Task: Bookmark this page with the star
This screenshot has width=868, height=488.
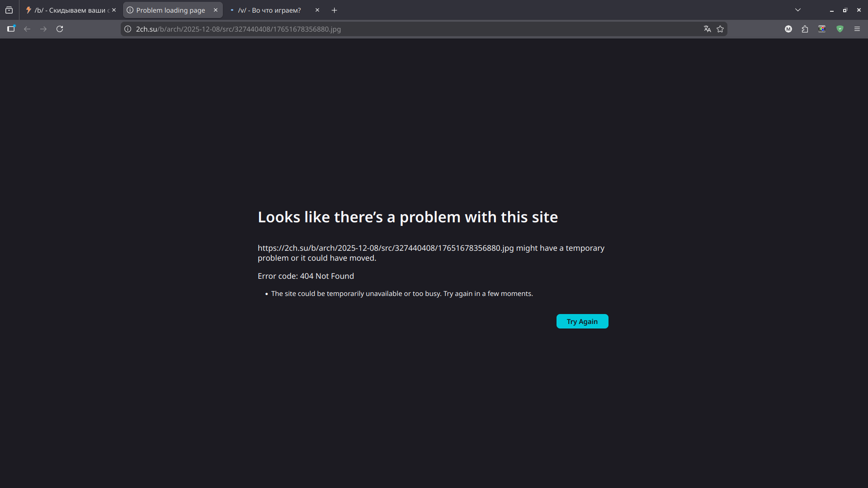Action: coord(720,29)
